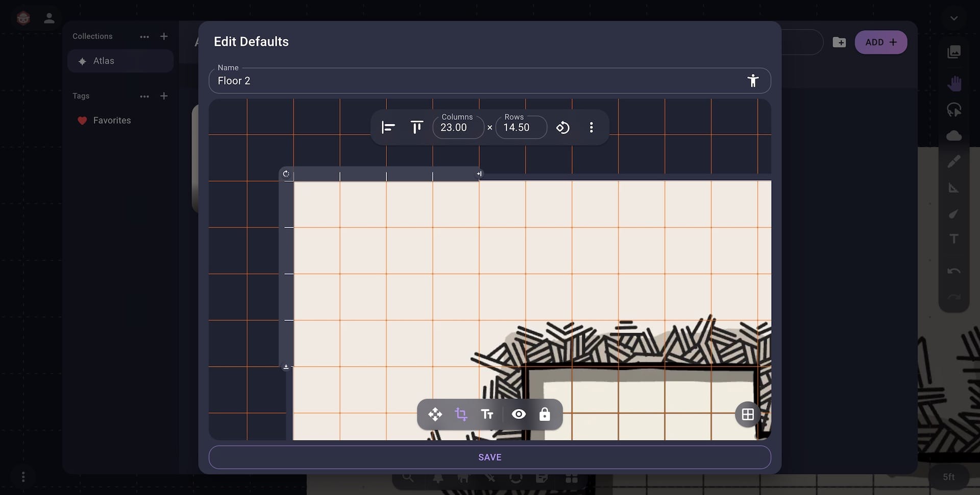
Task: Select the Draw pencil tool
Action: (954, 161)
